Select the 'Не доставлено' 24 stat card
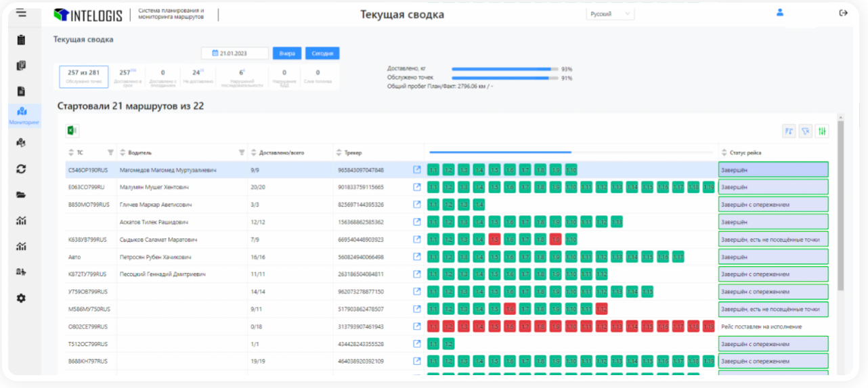 click(x=198, y=76)
